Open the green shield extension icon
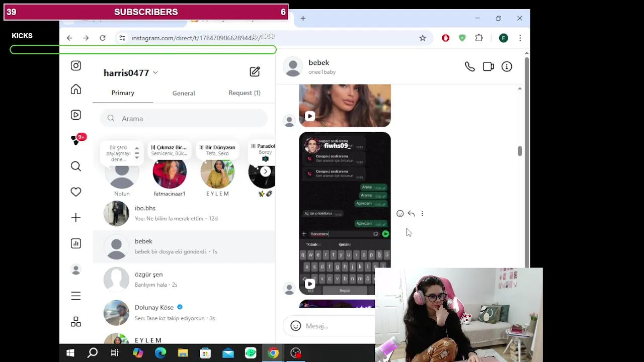Image resolution: width=644 pixels, height=362 pixels. [462, 38]
